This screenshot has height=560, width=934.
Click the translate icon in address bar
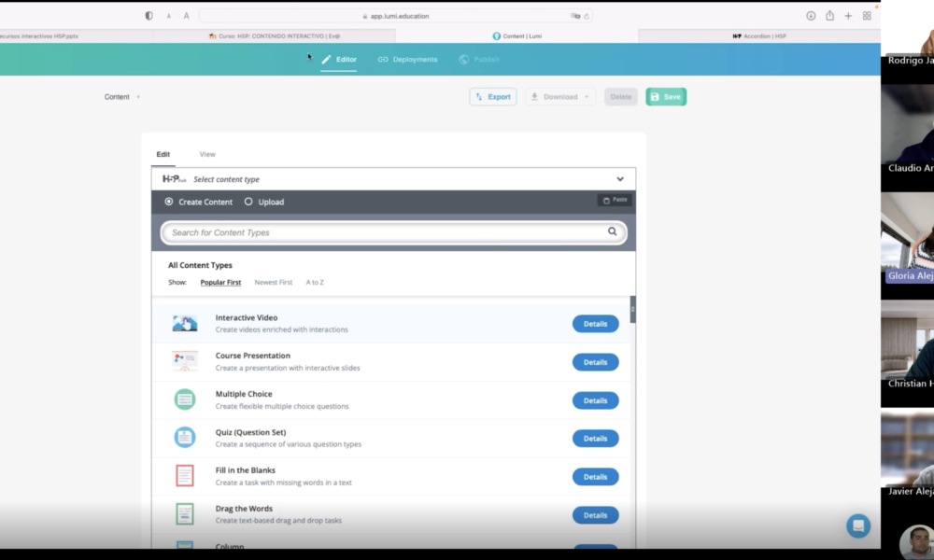[575, 16]
